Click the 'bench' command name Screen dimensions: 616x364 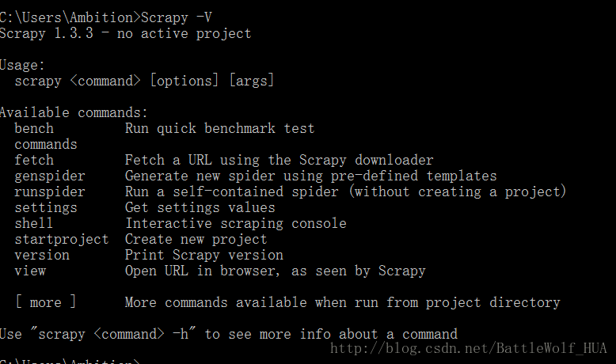click(x=34, y=128)
